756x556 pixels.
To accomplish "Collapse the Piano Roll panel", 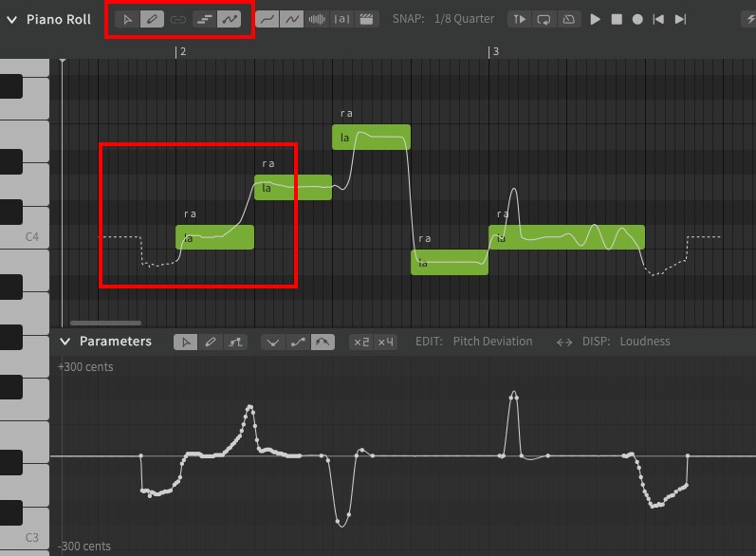I will click(12, 19).
